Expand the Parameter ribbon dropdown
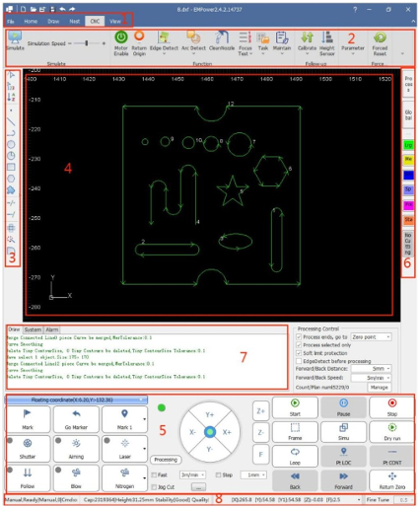Viewport: 420px width, 509px height. pos(353,53)
